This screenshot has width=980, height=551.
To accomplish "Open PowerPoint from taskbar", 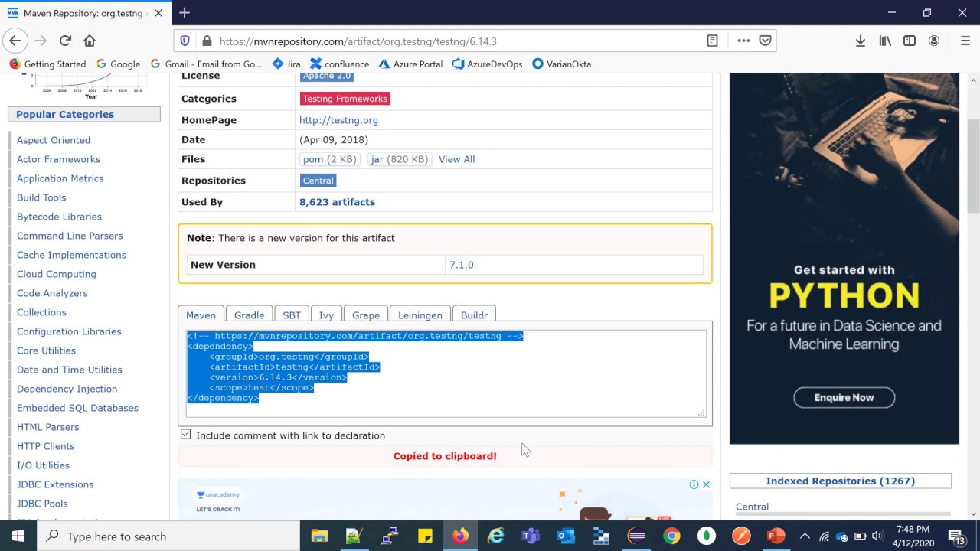I will (x=776, y=536).
